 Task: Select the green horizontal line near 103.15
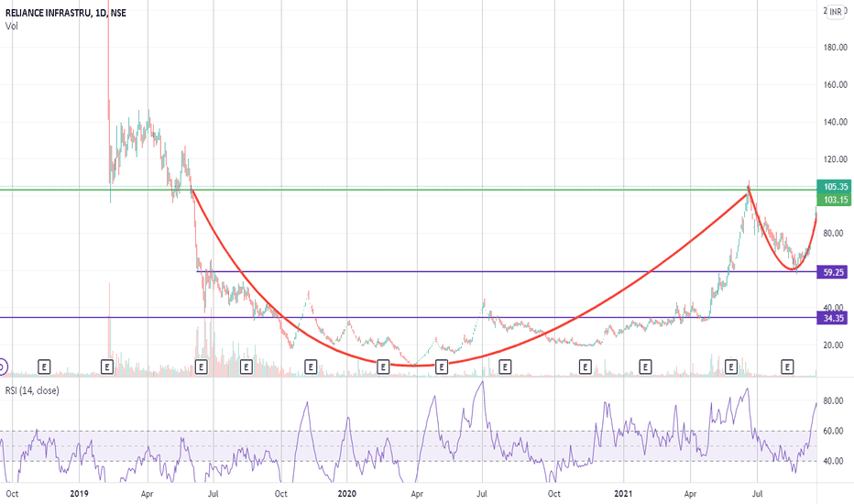[x=409, y=190]
